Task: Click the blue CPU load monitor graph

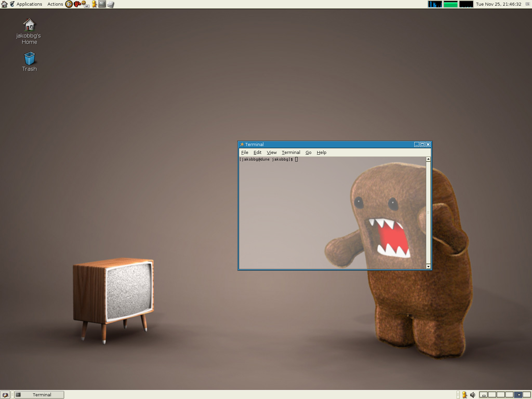Action: pos(435,4)
